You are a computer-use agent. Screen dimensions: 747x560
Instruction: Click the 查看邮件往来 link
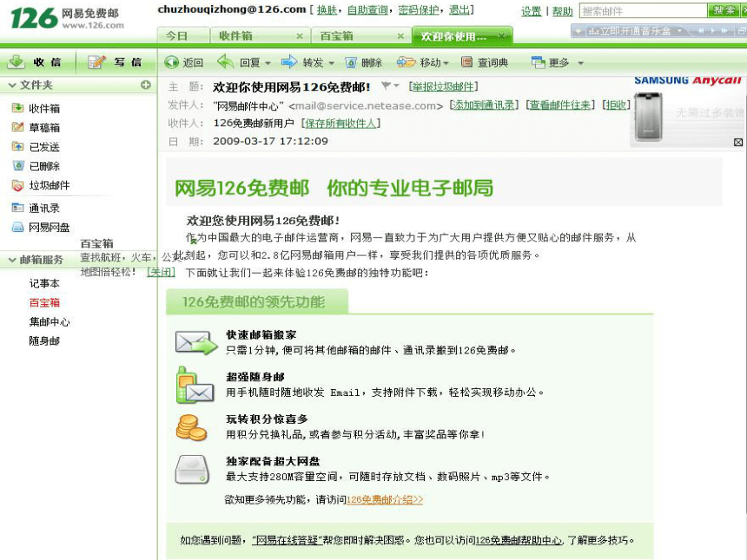560,105
